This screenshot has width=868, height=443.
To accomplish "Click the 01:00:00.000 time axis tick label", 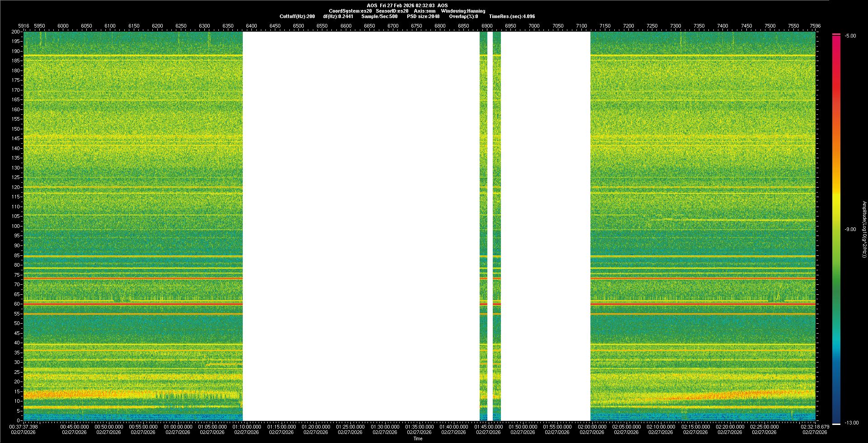I will (x=178, y=427).
